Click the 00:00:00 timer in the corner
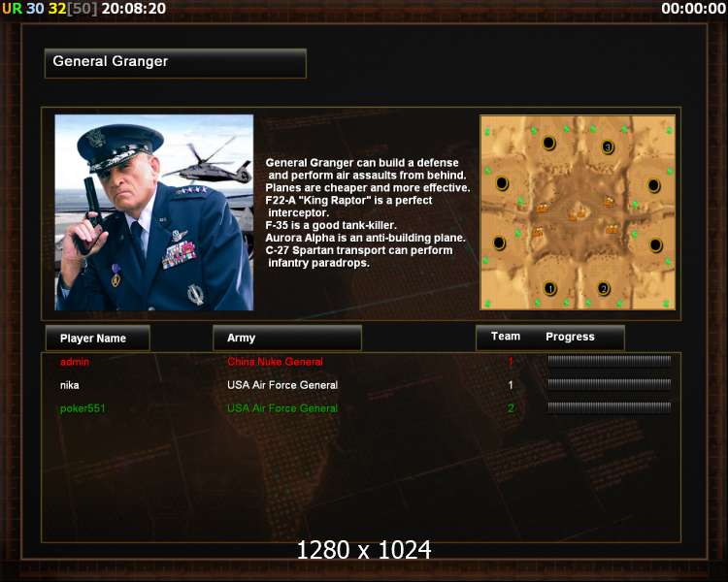Viewport: 728px width, 582px height. (693, 9)
